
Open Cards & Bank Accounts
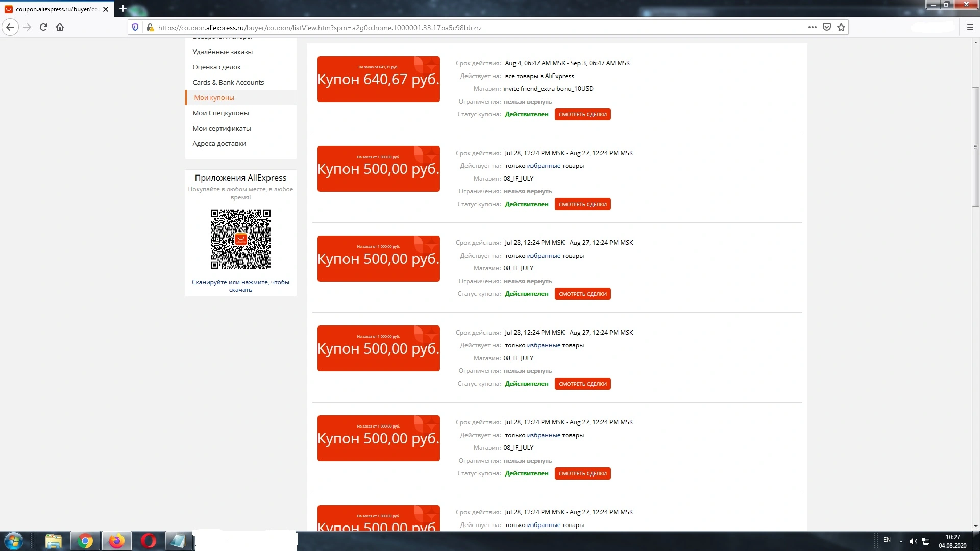pos(228,82)
